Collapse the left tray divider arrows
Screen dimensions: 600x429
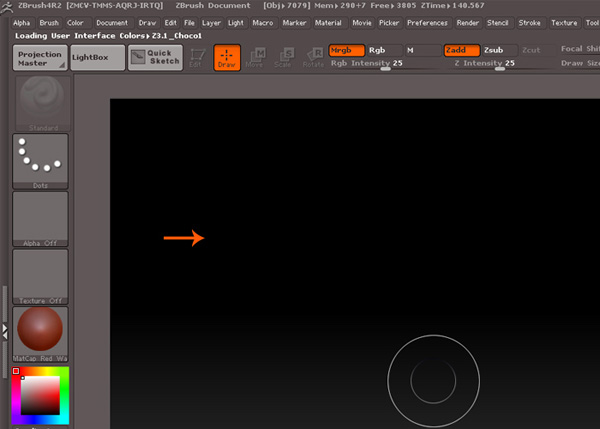pos(4,330)
